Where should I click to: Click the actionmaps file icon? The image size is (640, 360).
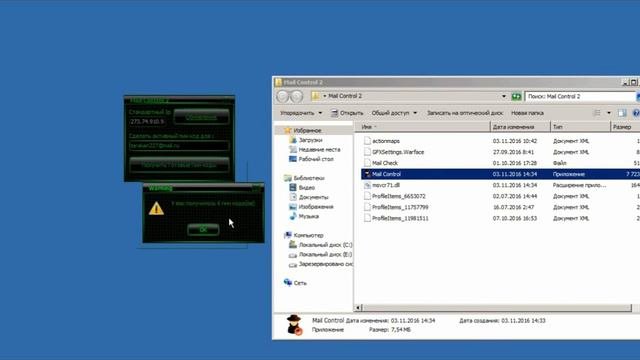pos(367,141)
